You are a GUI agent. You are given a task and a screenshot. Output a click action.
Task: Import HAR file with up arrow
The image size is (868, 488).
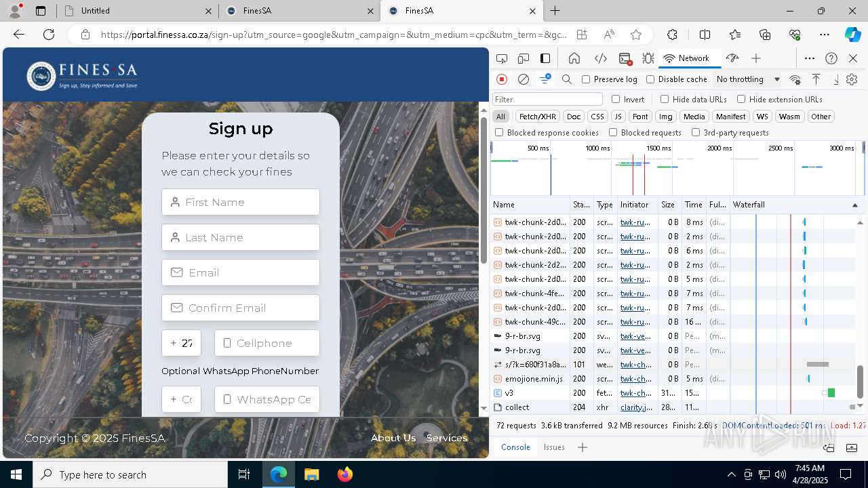click(816, 79)
